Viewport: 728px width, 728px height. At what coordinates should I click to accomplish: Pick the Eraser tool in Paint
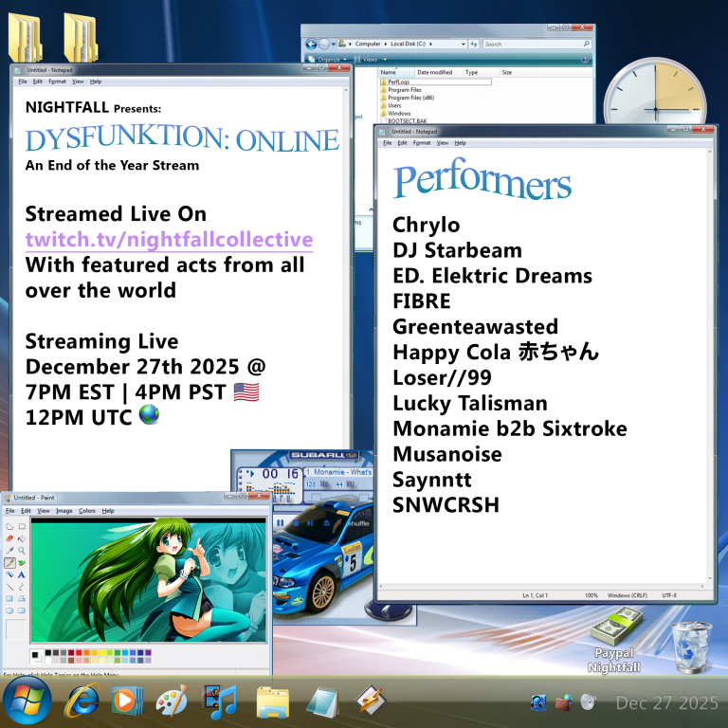tap(9, 538)
